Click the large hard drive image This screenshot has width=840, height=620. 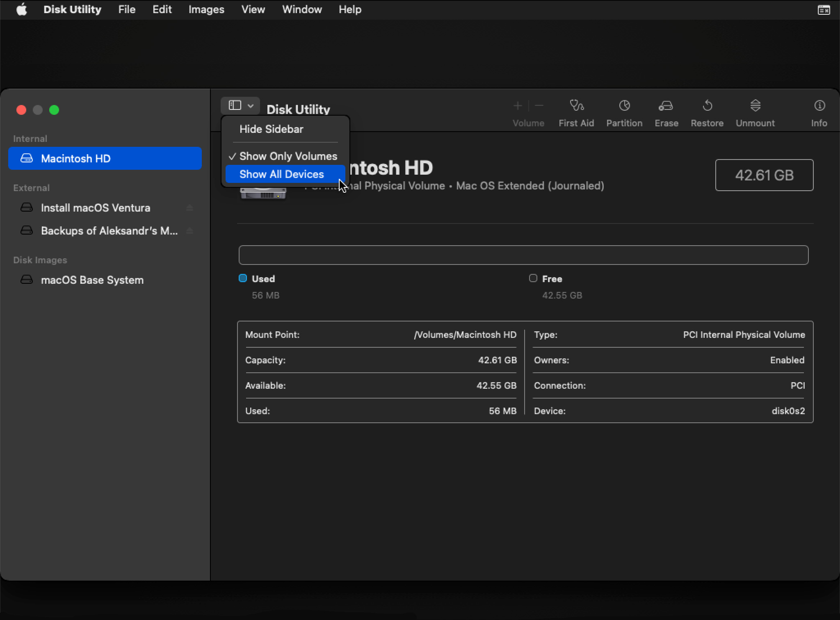click(x=263, y=193)
